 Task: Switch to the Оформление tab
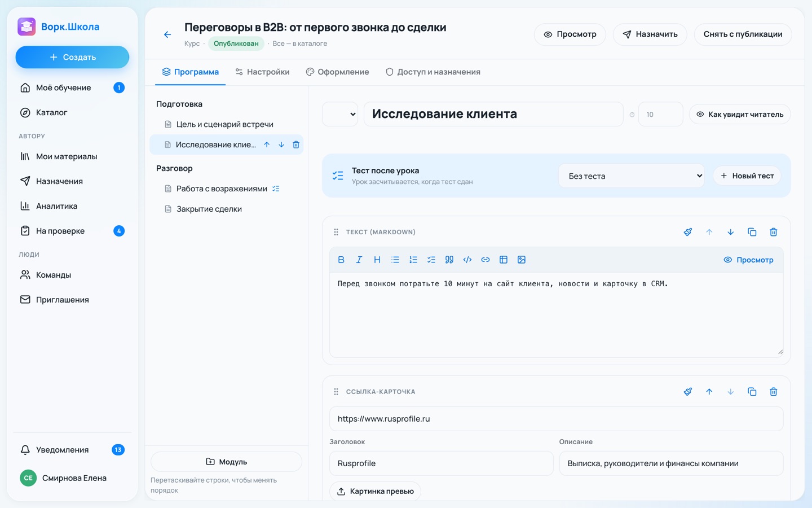(337, 72)
